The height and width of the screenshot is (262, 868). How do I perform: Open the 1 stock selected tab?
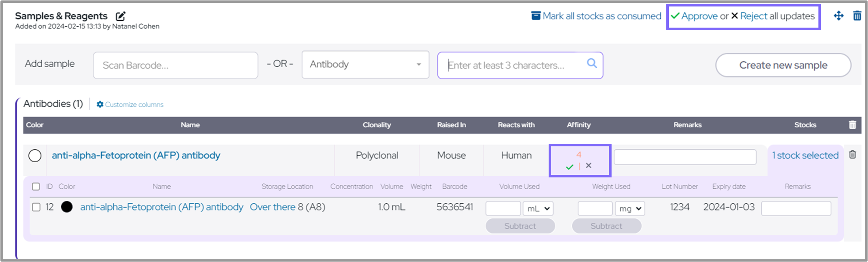coord(805,155)
